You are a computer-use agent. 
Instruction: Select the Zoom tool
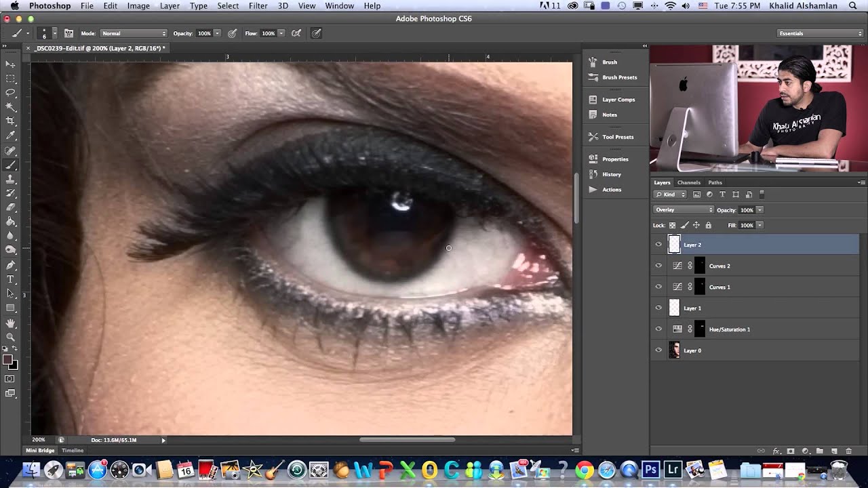[x=10, y=337]
